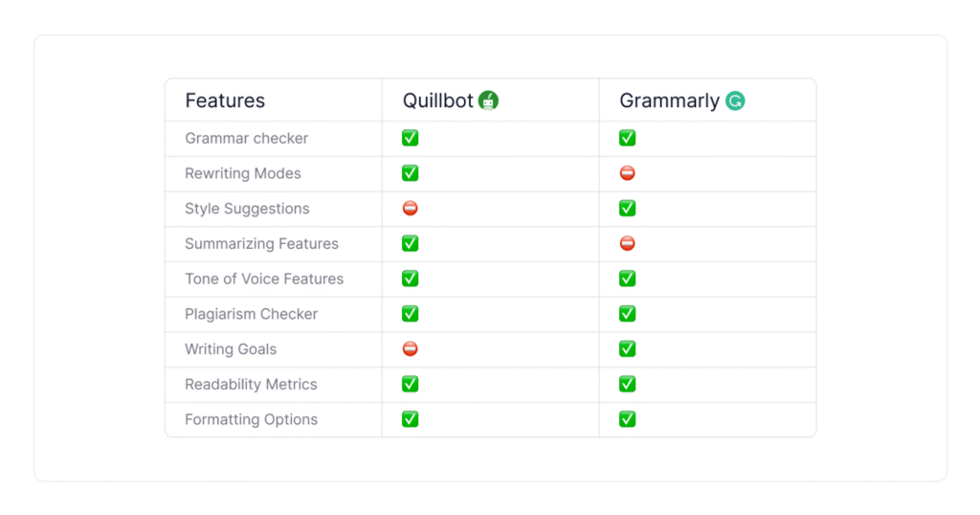Screen dimensions: 980x515
Task: Select the Grammarly column header text
Action: [669, 101]
